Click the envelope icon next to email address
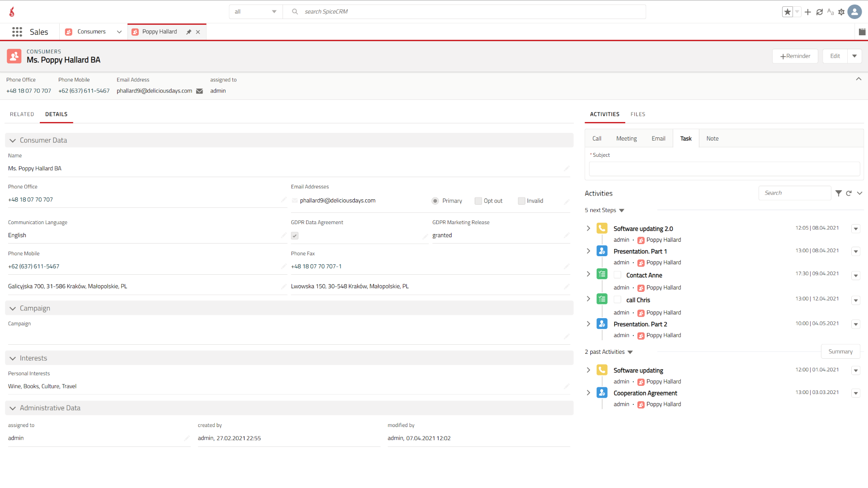The image size is (868, 488). point(199,91)
